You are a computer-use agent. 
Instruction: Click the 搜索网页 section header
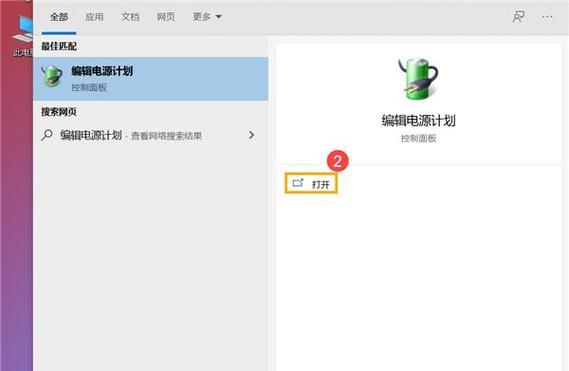tap(59, 112)
